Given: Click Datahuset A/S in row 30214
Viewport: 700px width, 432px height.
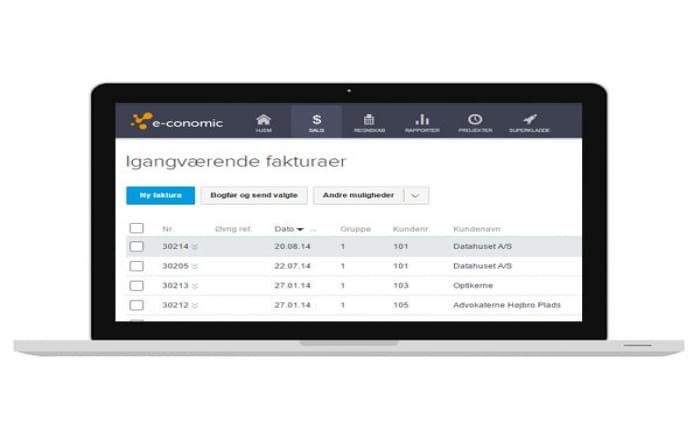Looking at the screenshot, I should (483, 246).
